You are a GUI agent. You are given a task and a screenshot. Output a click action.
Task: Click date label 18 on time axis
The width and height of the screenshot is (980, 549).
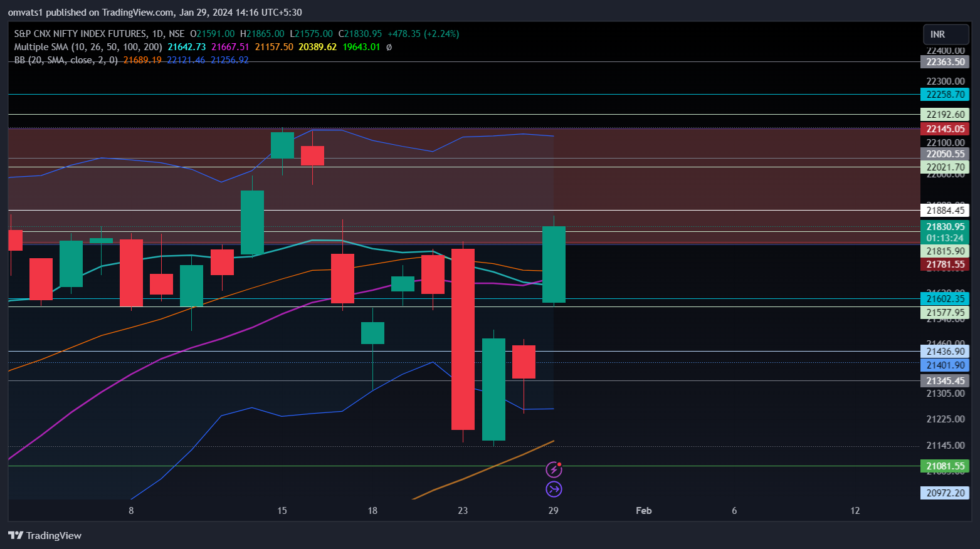[x=372, y=511]
